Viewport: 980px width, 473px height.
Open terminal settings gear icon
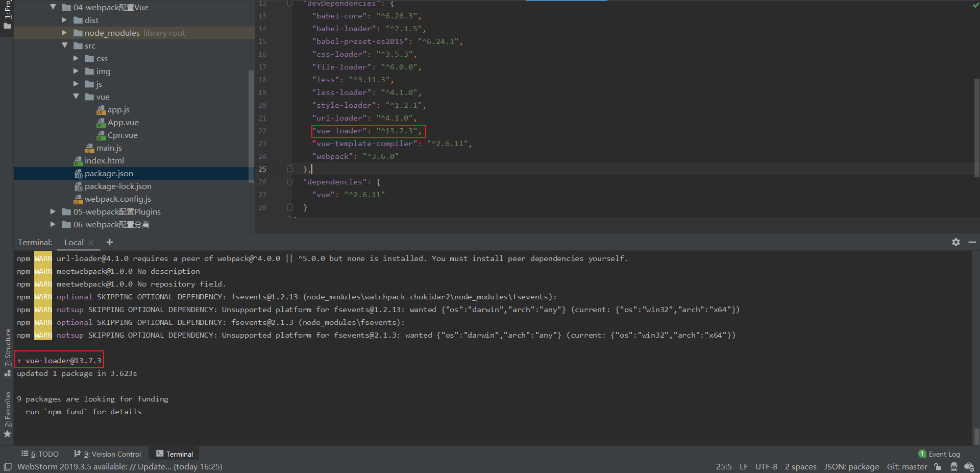[956, 242]
